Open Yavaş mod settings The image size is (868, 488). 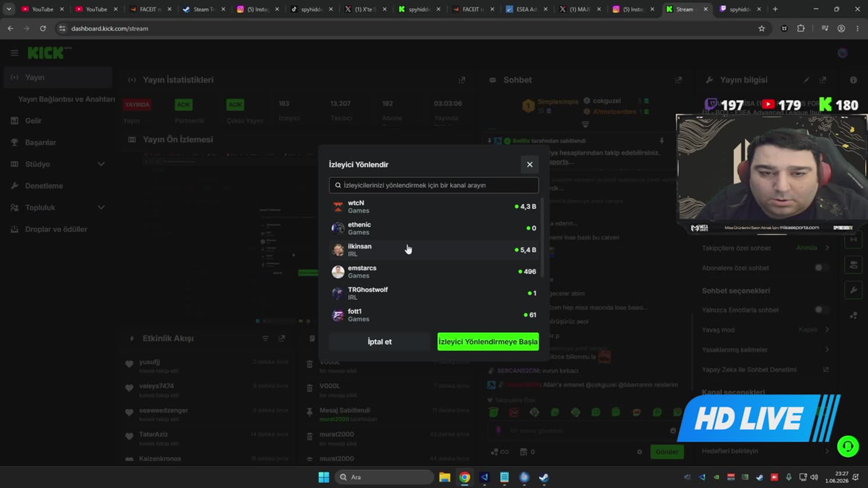[x=766, y=329]
